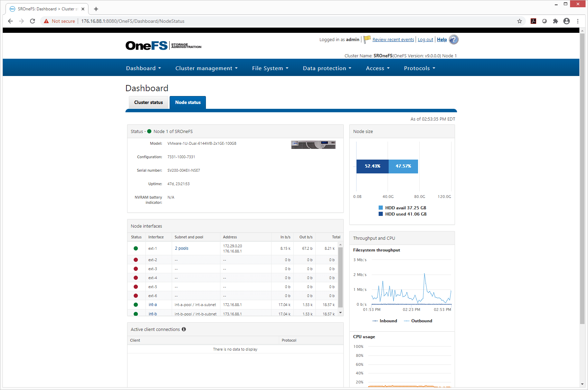Click the green Node 1 status indicator
This screenshot has height=390, width=588.
coord(149,131)
